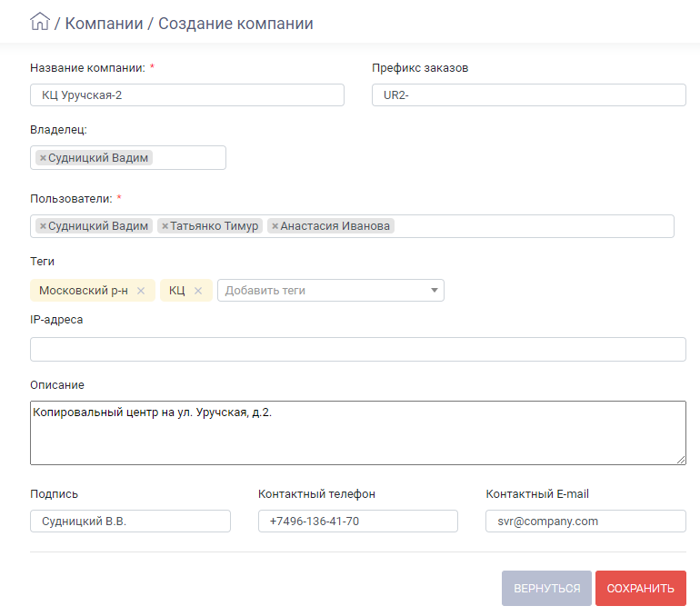Screen dimensions: 700x616
Task: Grab the Описание textarea resize handle
Action: click(681, 460)
